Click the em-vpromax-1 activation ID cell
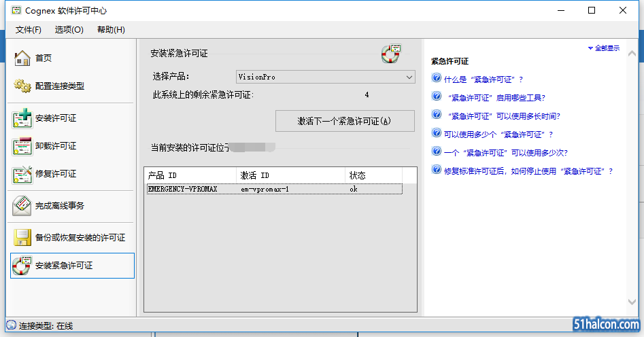Viewport: 644px width, 337px height. pyautogui.click(x=265, y=190)
